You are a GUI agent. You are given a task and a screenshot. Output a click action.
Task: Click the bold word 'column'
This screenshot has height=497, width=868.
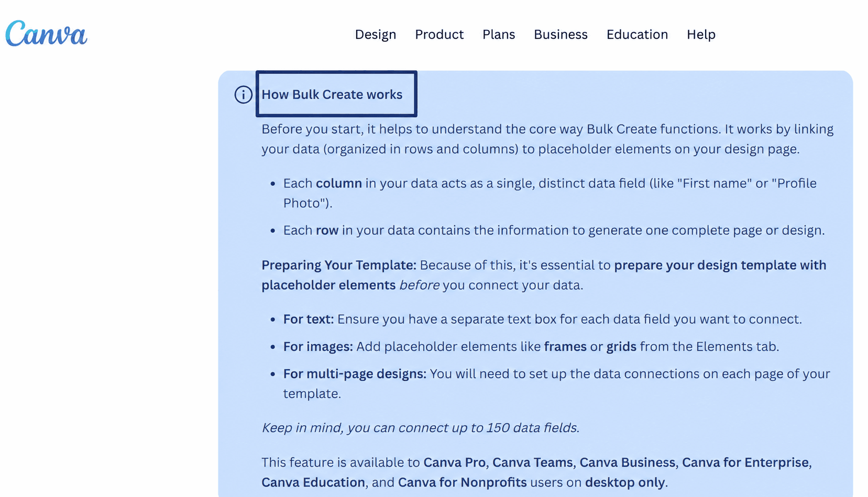[339, 183]
